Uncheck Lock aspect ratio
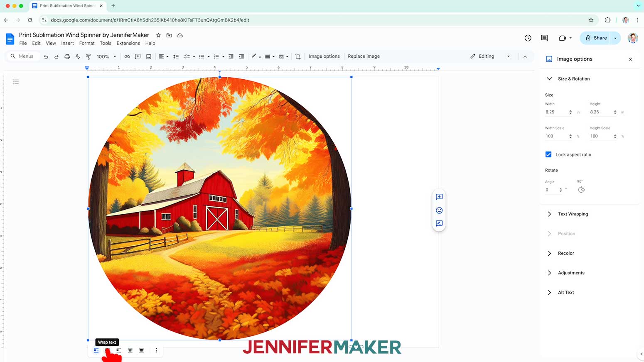 click(548, 154)
